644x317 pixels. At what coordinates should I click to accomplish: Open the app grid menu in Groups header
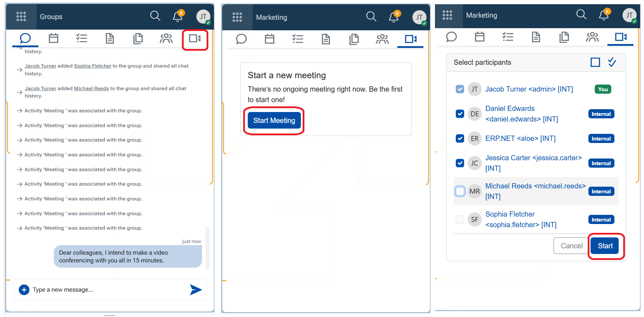click(x=21, y=16)
